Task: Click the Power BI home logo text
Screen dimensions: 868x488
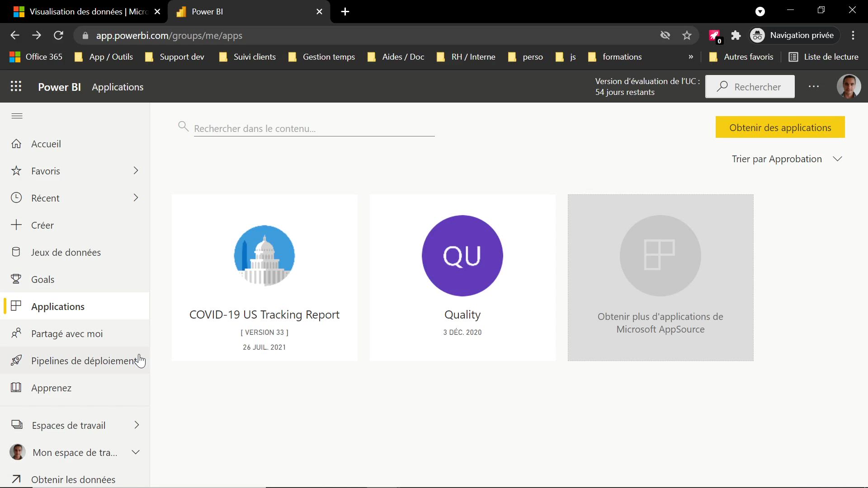Action: pyautogui.click(x=59, y=87)
